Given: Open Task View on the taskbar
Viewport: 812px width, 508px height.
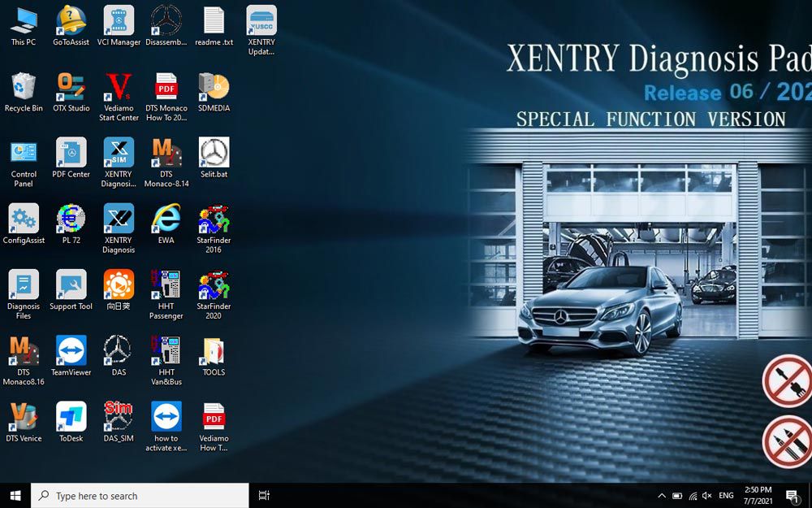Looking at the screenshot, I should pyautogui.click(x=264, y=496).
